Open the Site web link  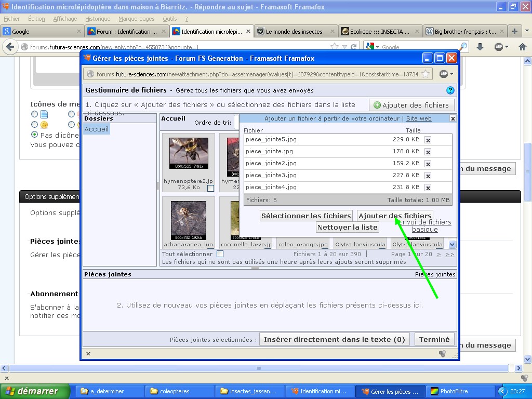coord(419,118)
